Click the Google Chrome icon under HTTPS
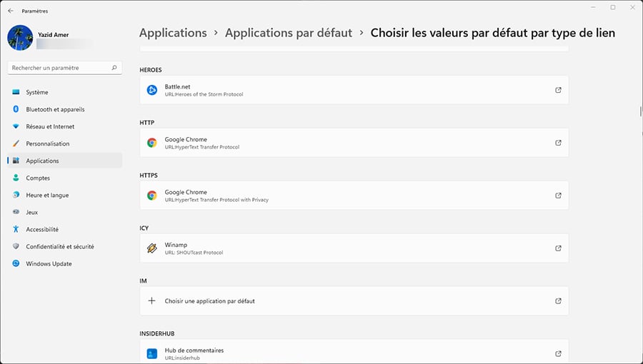The width and height of the screenshot is (643, 364). [x=152, y=196]
